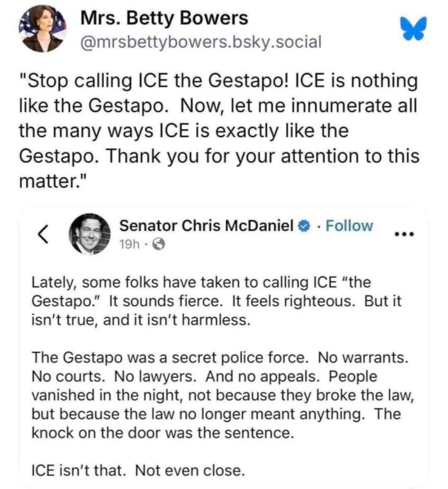The width and height of the screenshot is (448, 489).
Task: Click the @mrsbettybowers.bsky.social handle
Action: pyautogui.click(x=201, y=41)
